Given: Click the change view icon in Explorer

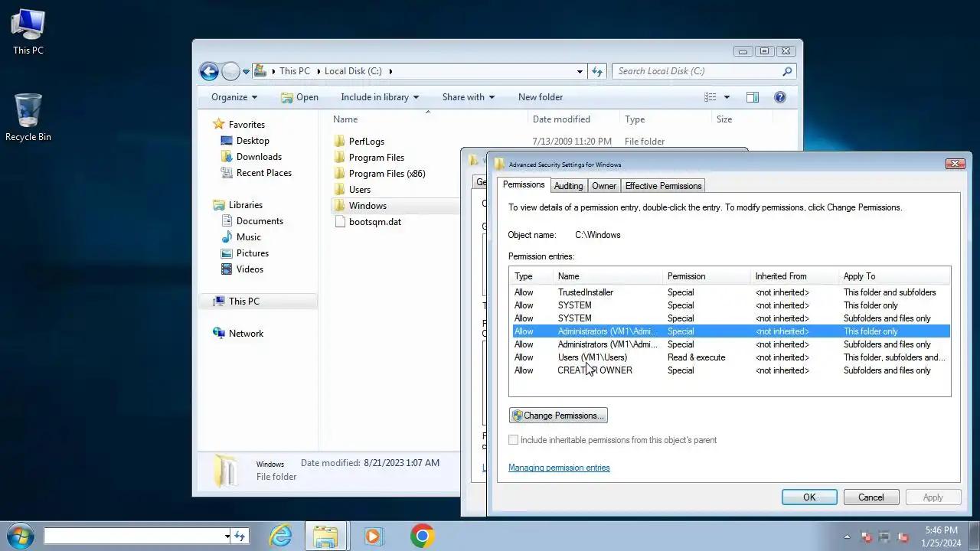Looking at the screenshot, I should (710, 97).
